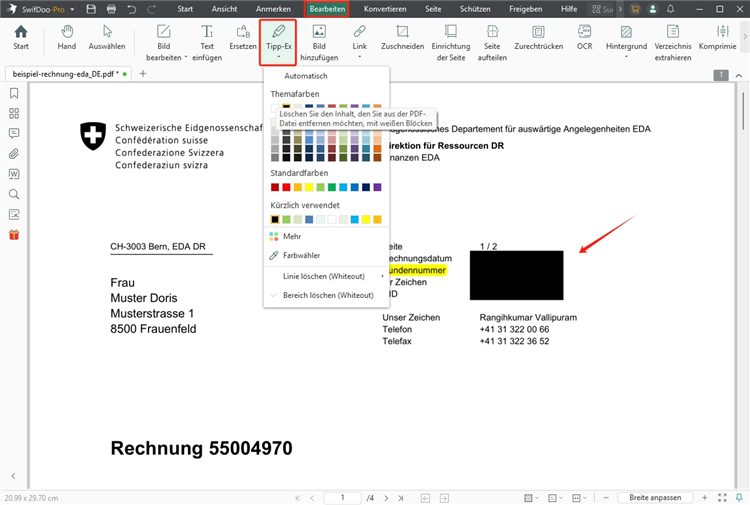Click Seite aufteilen tool
The height and width of the screenshot is (505, 750).
point(492,43)
